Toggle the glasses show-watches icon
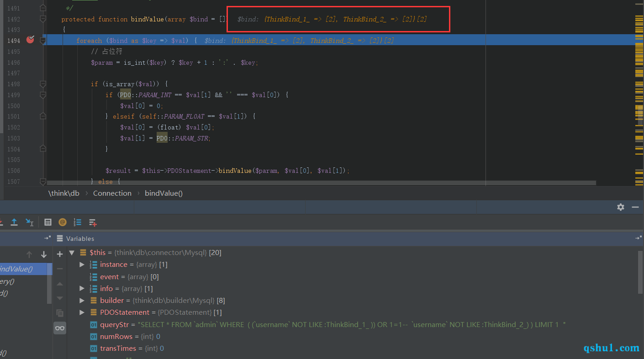644x359 pixels. click(60, 328)
